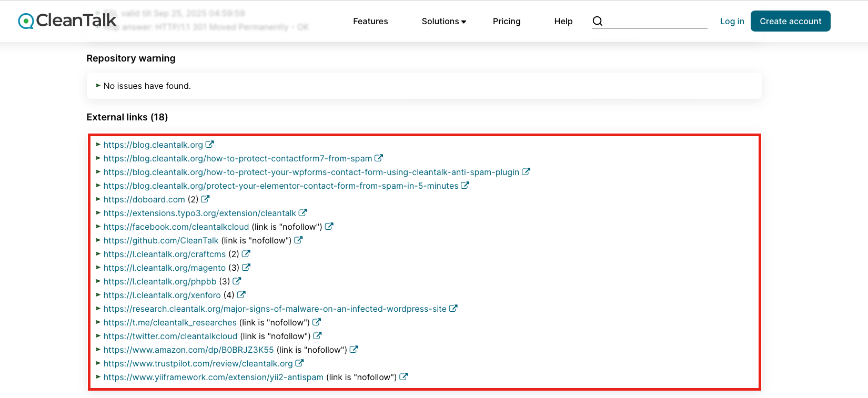This screenshot has width=868, height=398.
Task: Click the search magnifier icon
Action: (x=598, y=21)
